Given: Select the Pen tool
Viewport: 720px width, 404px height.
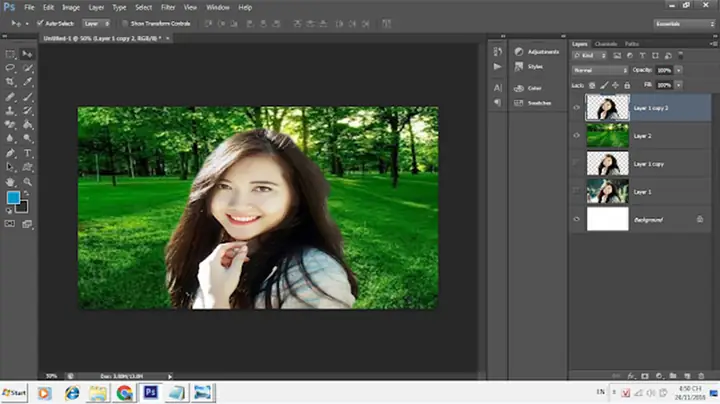Looking at the screenshot, I should point(10,153).
